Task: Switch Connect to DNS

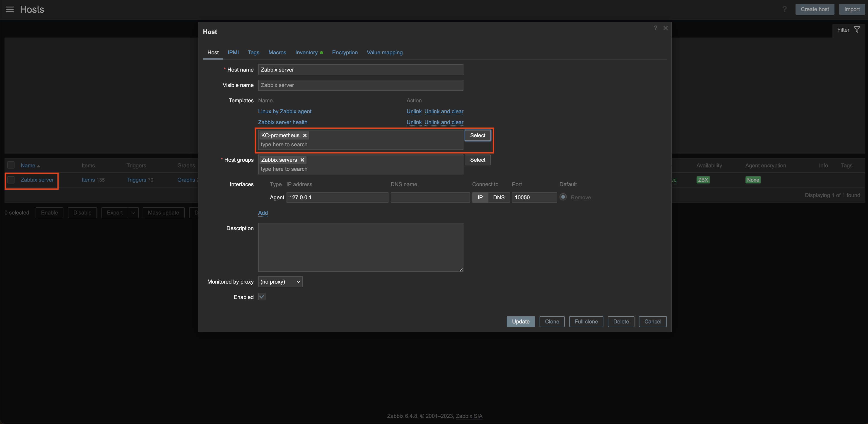Action: 499,198
